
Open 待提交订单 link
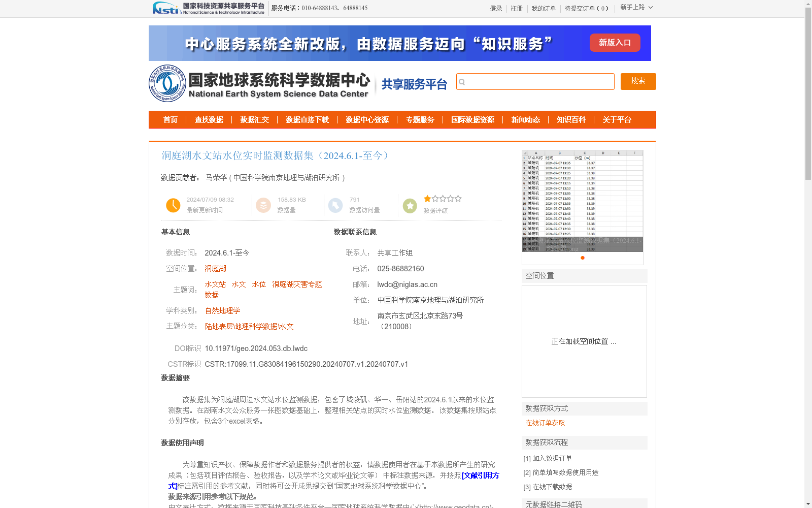tap(587, 9)
